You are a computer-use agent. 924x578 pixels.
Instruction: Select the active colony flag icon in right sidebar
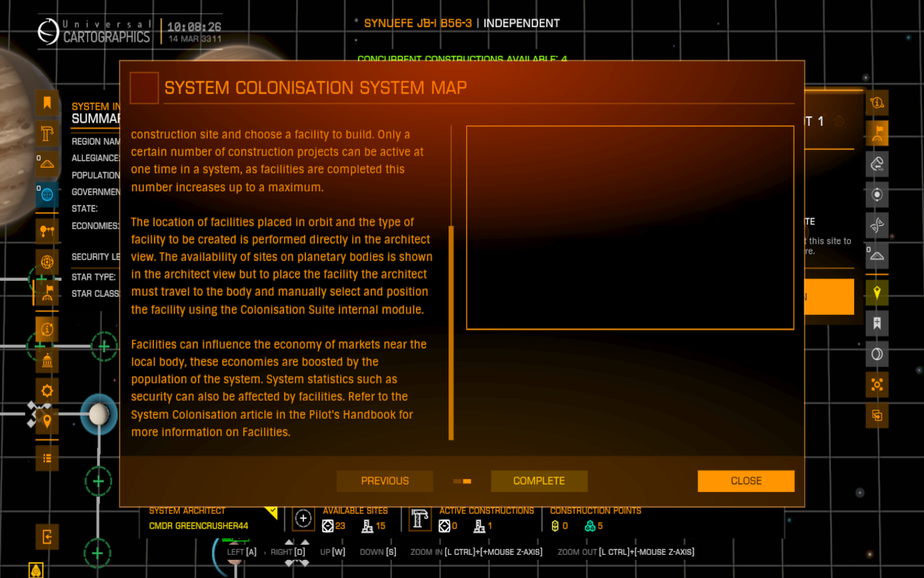pyautogui.click(x=877, y=133)
